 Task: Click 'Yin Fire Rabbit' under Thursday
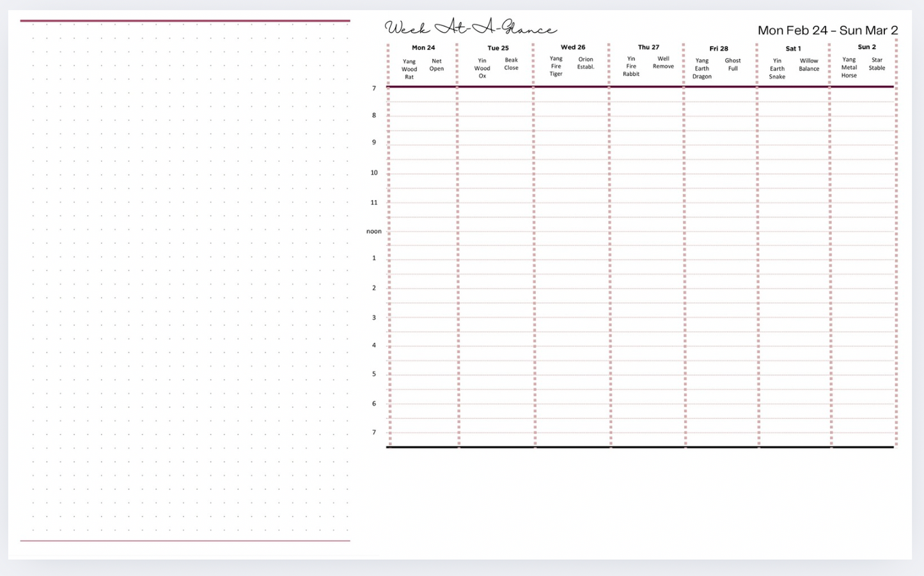[x=631, y=66]
